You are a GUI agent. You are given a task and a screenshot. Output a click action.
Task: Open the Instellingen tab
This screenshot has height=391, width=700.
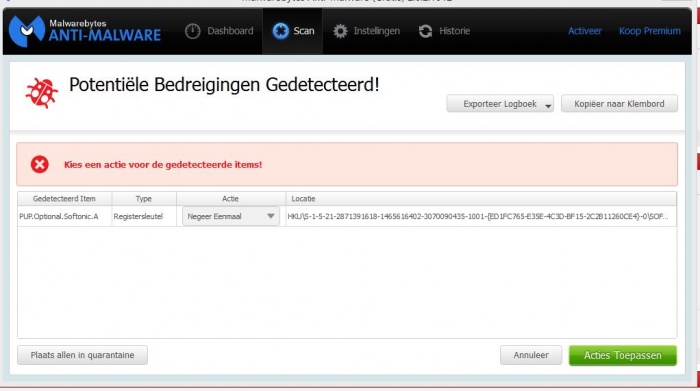367,31
